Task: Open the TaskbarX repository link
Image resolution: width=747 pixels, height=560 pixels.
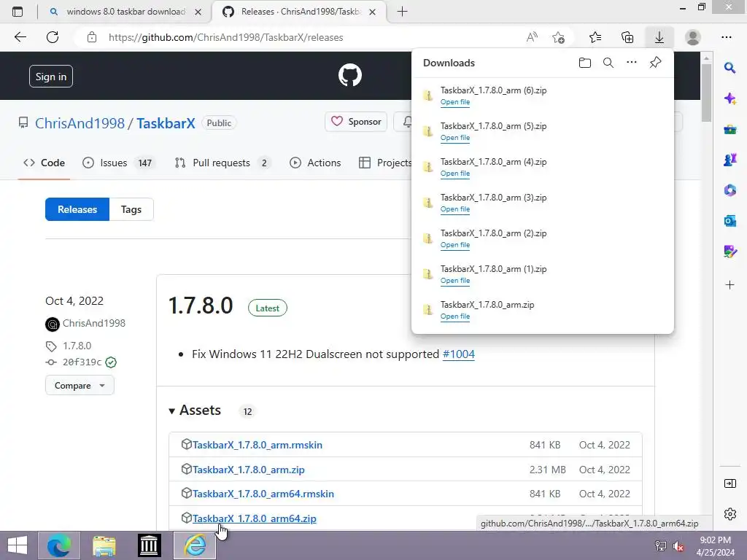Action: click(x=166, y=123)
